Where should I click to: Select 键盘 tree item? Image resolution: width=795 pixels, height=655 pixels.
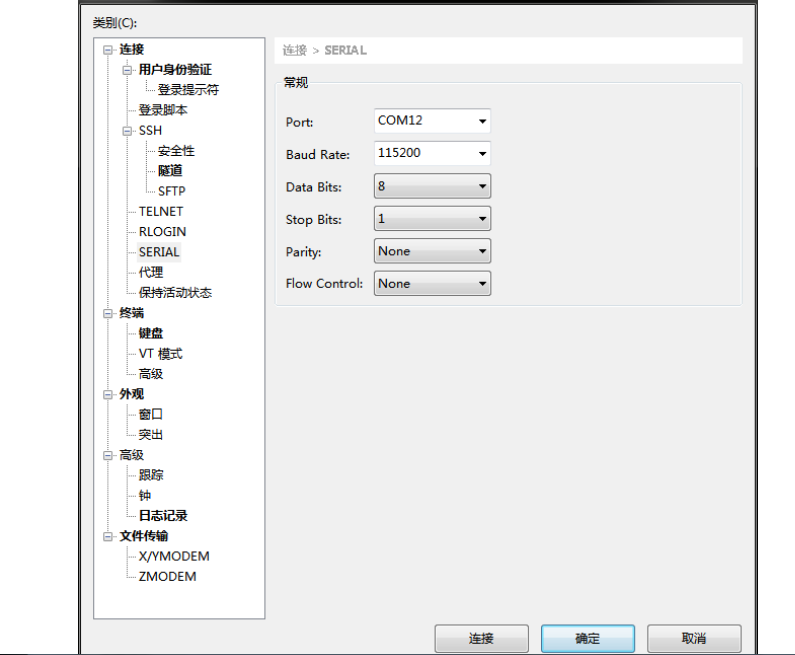[151, 334]
